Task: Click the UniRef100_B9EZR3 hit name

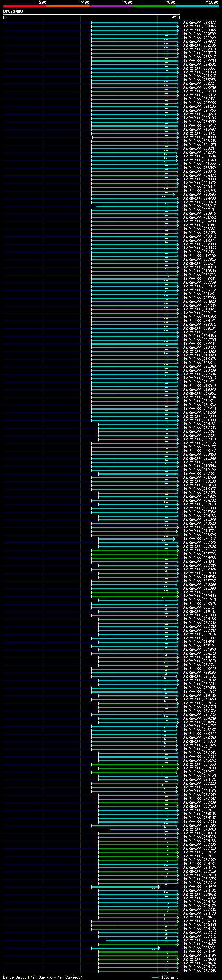Action: [199, 554]
